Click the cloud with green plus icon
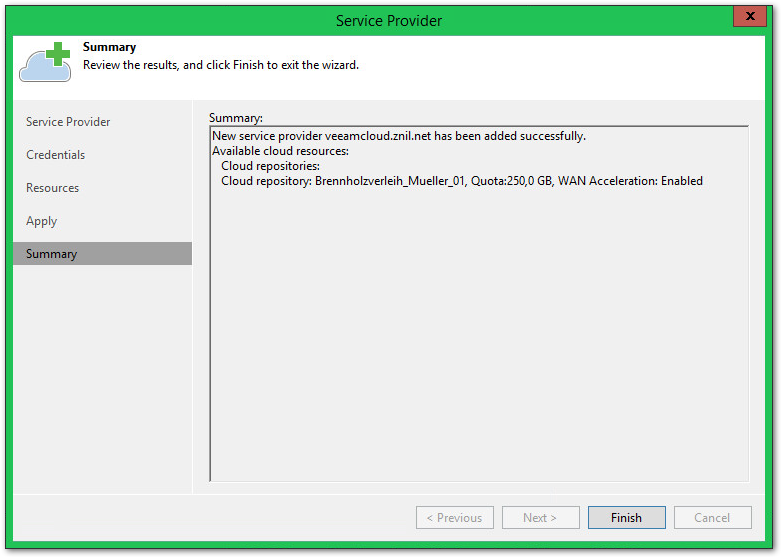The height and width of the screenshot is (558, 782). click(45, 62)
